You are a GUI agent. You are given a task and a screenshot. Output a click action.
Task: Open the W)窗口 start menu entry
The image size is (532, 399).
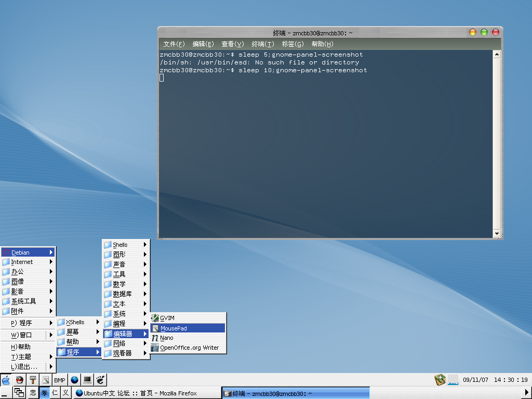[28, 335]
